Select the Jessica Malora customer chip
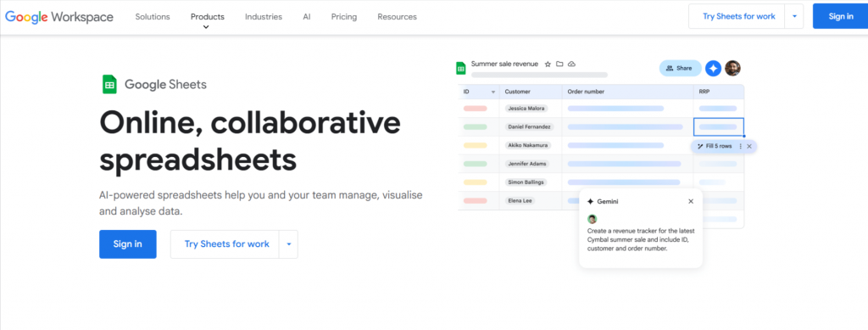 click(x=526, y=109)
